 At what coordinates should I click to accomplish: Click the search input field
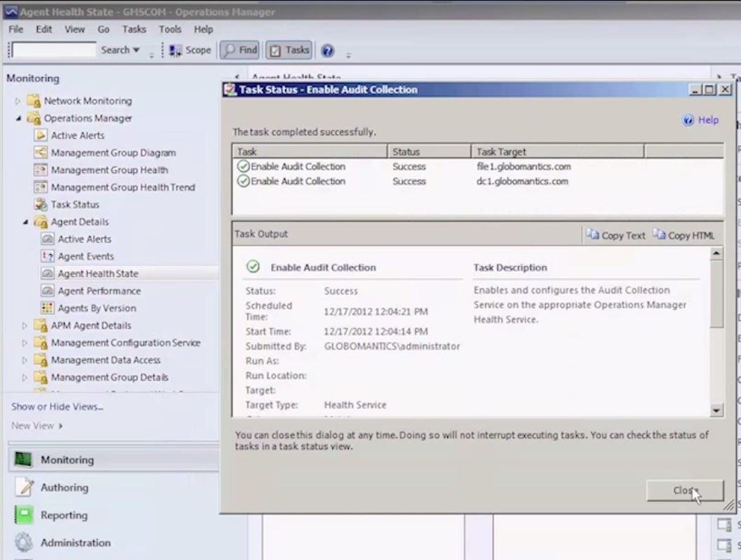pos(54,51)
